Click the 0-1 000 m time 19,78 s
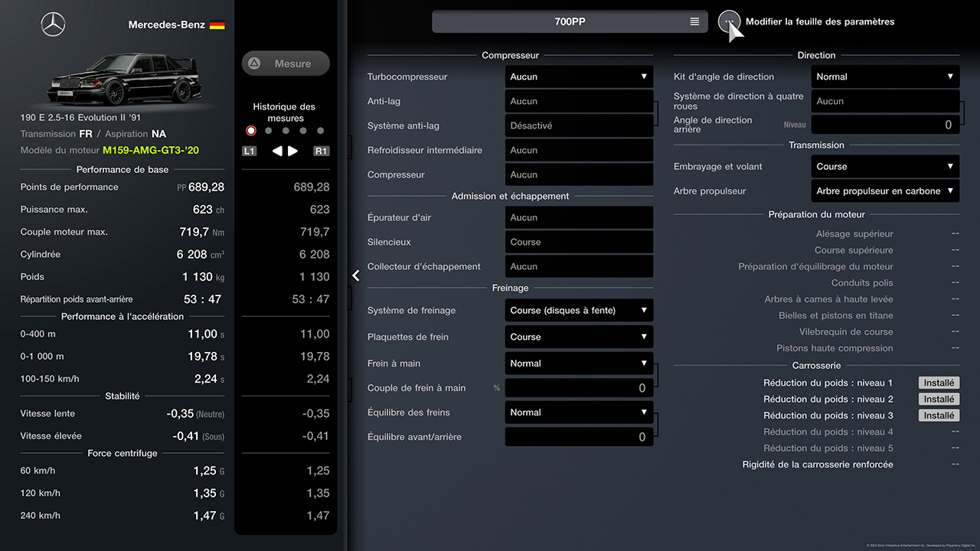Screen dimensions: 980x551 tap(206, 357)
